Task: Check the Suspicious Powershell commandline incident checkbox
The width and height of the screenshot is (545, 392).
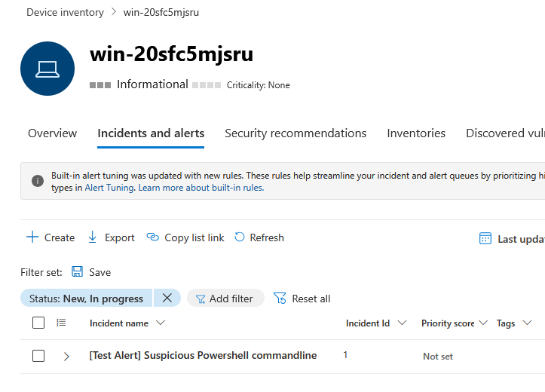Action: point(38,356)
